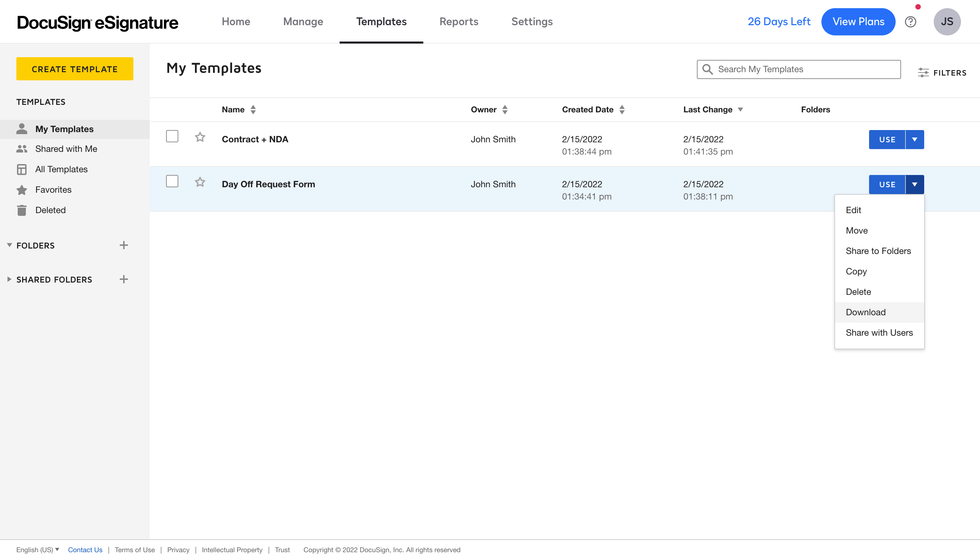Choose Download from the context menu
Screen dimensions: 980x559
(866, 312)
